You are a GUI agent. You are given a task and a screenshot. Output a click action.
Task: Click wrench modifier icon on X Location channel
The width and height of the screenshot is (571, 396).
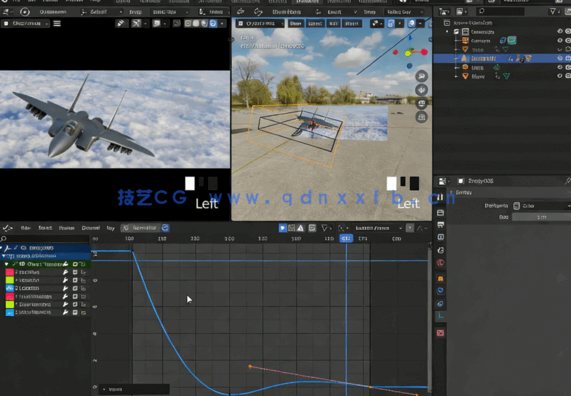(x=66, y=272)
